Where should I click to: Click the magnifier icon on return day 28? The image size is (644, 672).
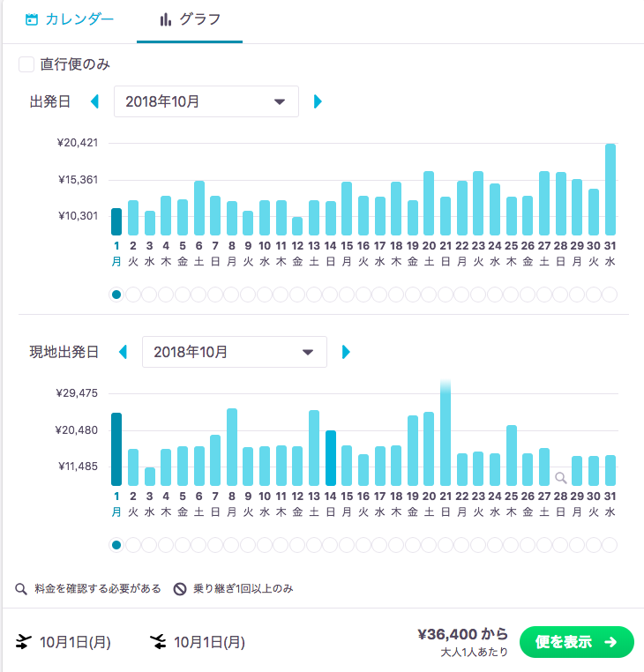coord(560,477)
